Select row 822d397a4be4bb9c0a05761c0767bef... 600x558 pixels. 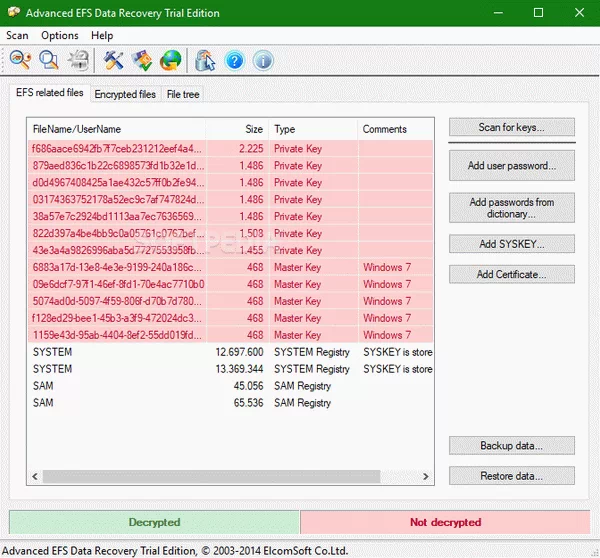click(x=230, y=233)
